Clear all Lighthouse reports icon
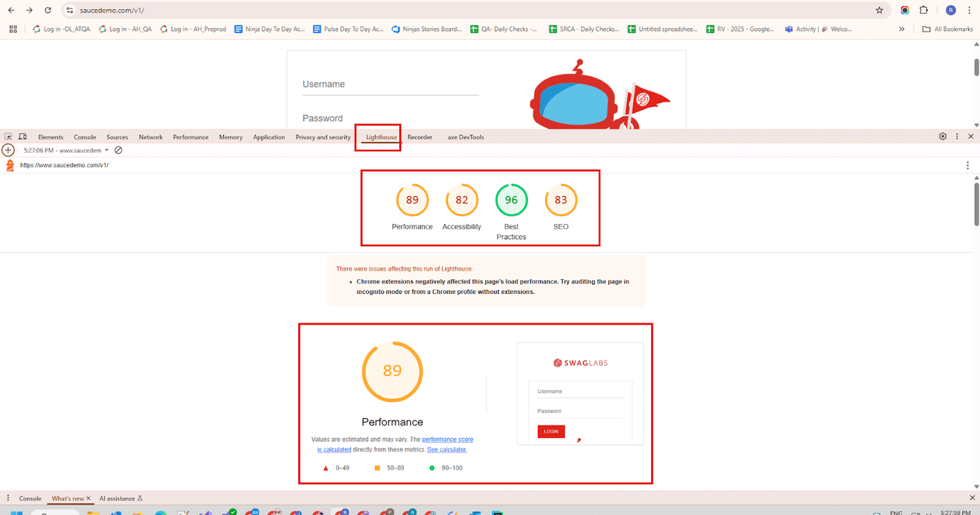 118,150
